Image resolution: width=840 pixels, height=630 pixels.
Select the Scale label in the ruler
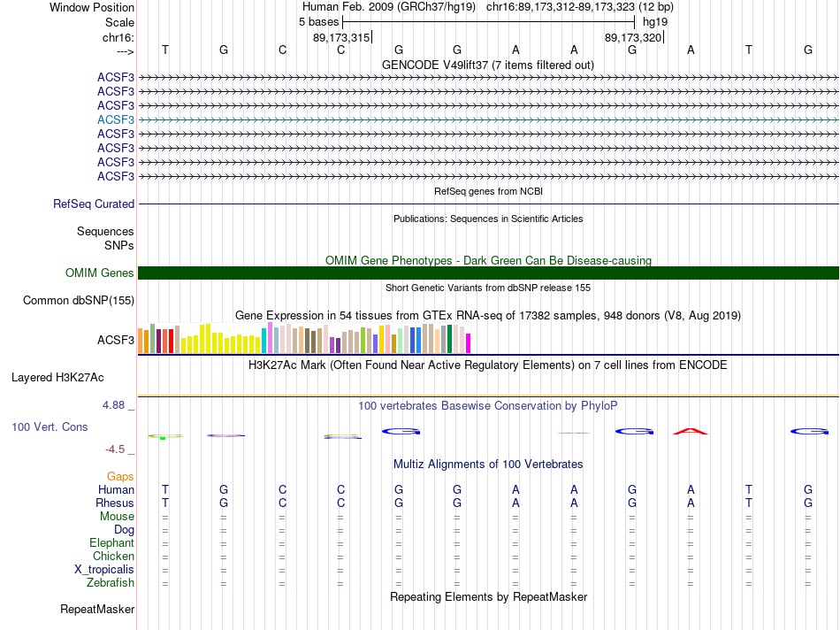pyautogui.click(x=119, y=22)
